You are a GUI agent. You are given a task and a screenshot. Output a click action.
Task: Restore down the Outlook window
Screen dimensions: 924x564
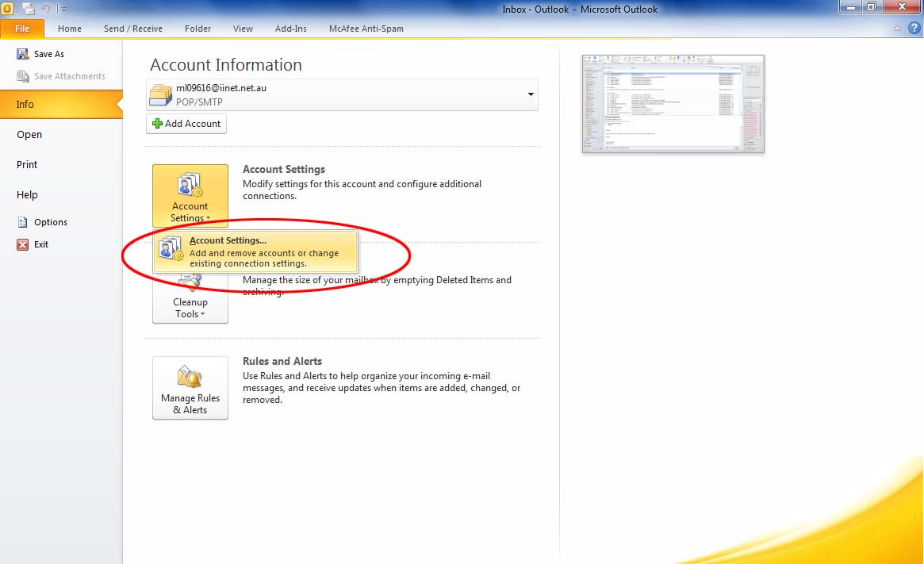tap(872, 8)
